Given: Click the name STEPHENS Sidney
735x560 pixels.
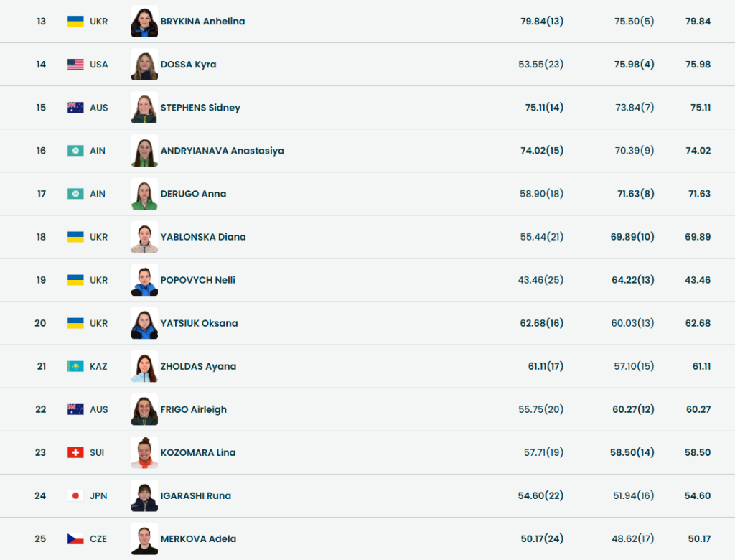Looking at the screenshot, I should tap(200, 108).
